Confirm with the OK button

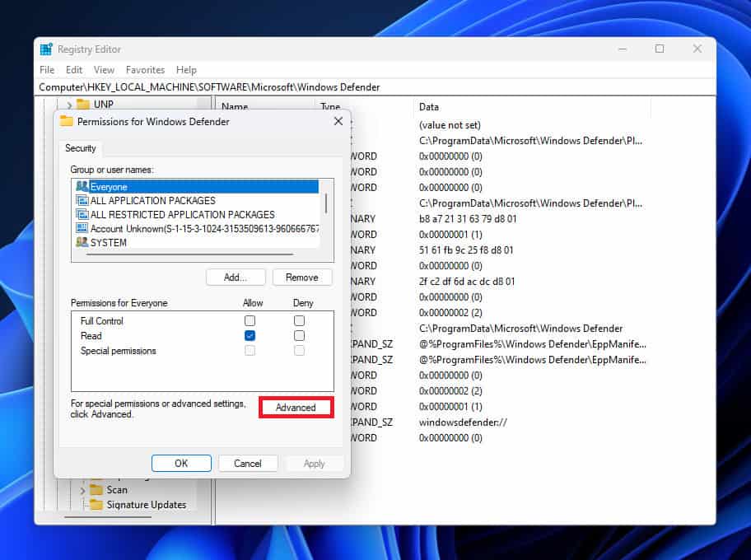pos(181,463)
